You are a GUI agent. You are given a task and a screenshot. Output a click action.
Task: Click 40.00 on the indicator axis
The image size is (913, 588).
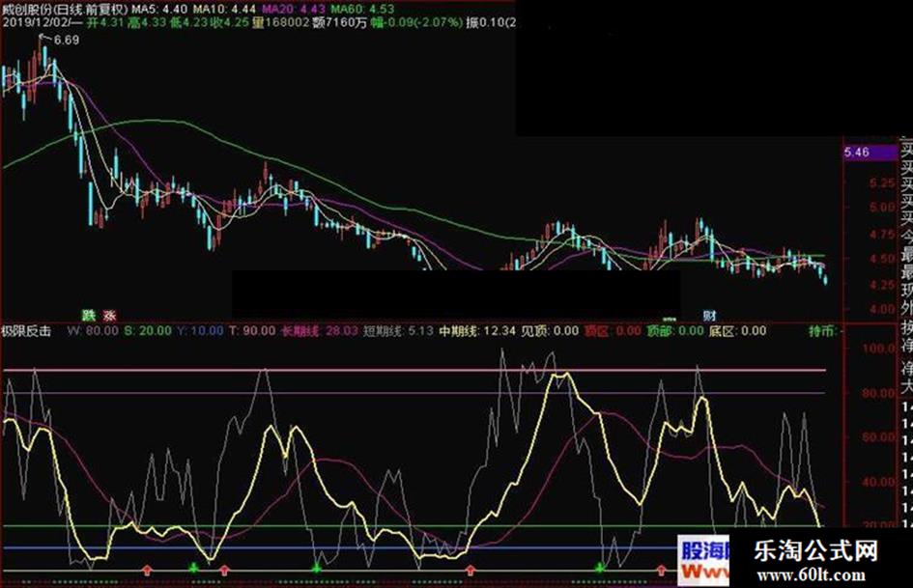[x=879, y=482]
